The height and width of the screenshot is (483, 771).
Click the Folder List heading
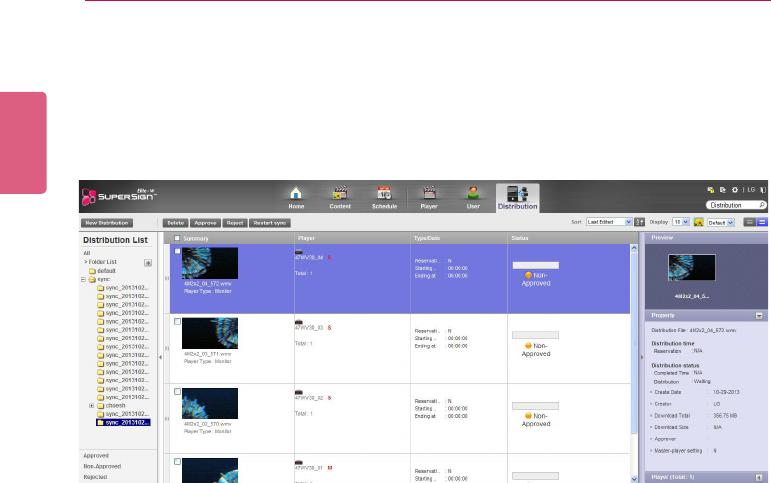[x=102, y=262]
